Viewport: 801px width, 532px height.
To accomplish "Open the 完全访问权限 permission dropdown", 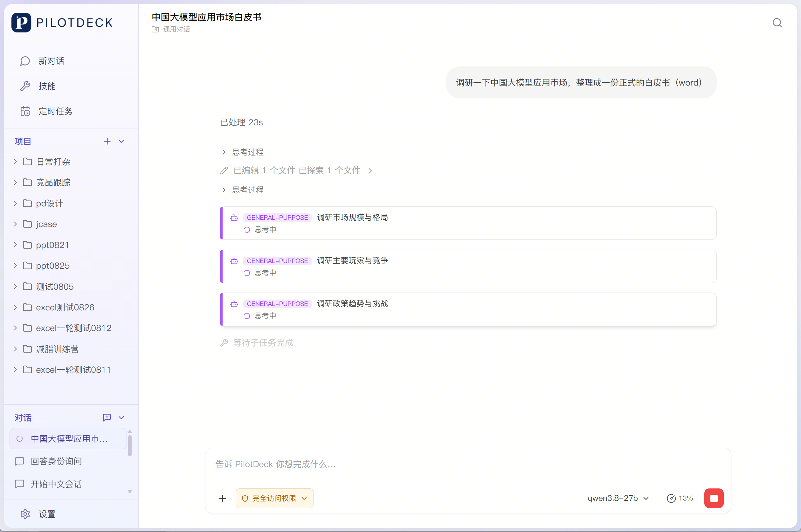I will pos(275,498).
